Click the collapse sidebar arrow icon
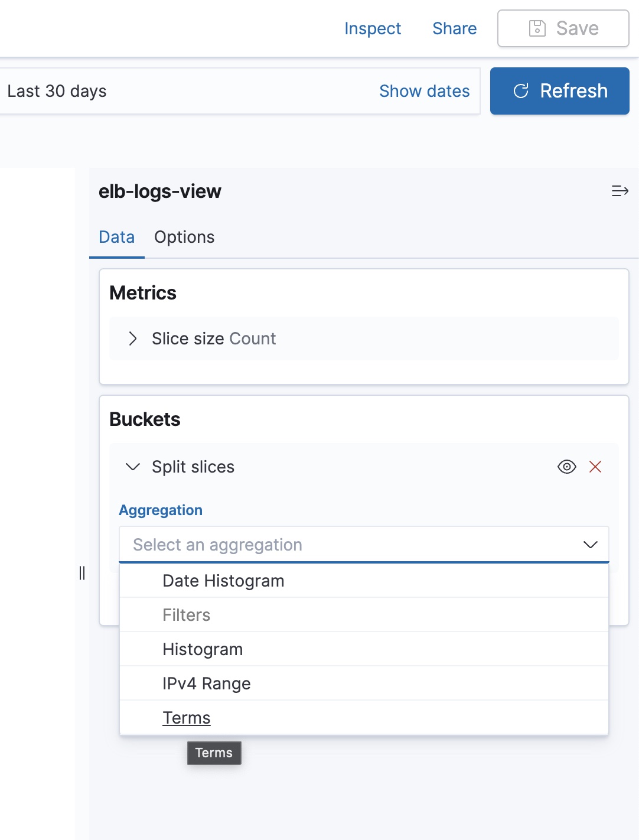639x840 pixels. coord(620,191)
